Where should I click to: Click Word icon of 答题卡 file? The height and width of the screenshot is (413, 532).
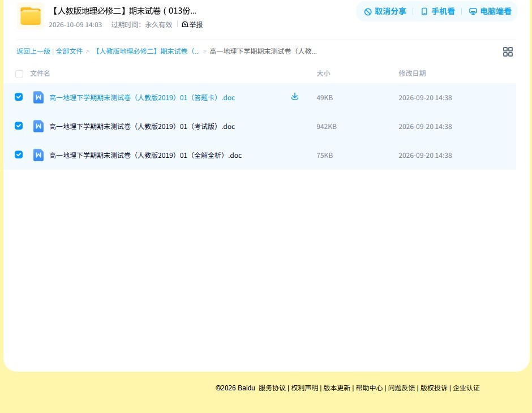click(x=38, y=97)
